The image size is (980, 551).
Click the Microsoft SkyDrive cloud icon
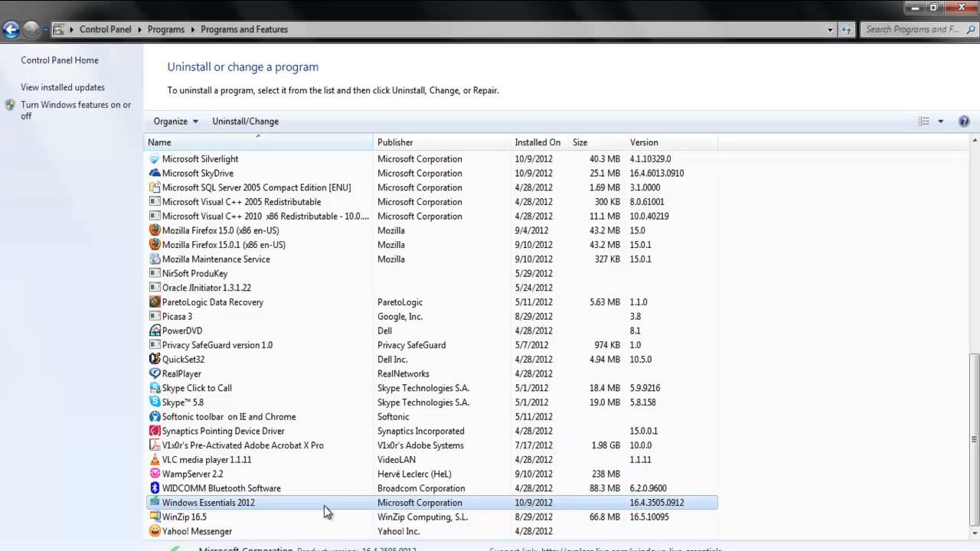[155, 173]
